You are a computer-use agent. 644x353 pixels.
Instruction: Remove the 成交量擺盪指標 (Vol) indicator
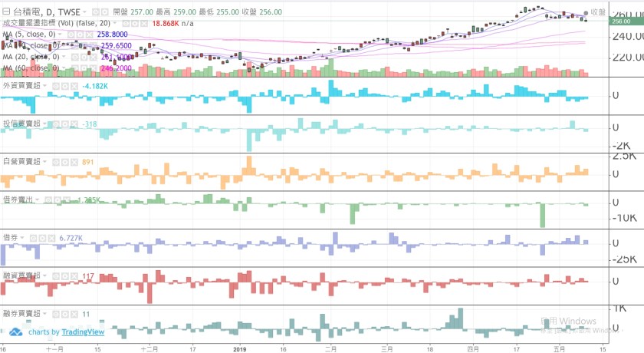pos(145,24)
